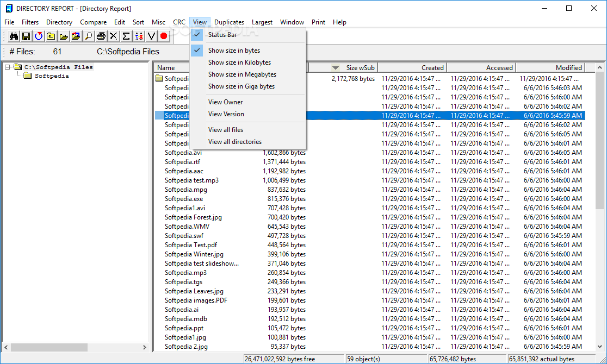The image size is (607, 364).
Task: Click the sigma sum icon
Action: [x=126, y=36]
